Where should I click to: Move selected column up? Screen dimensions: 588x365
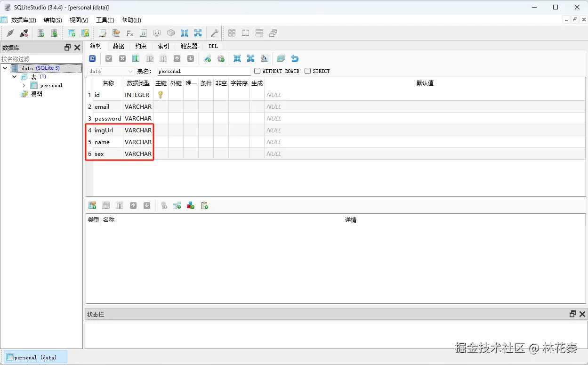click(x=177, y=58)
